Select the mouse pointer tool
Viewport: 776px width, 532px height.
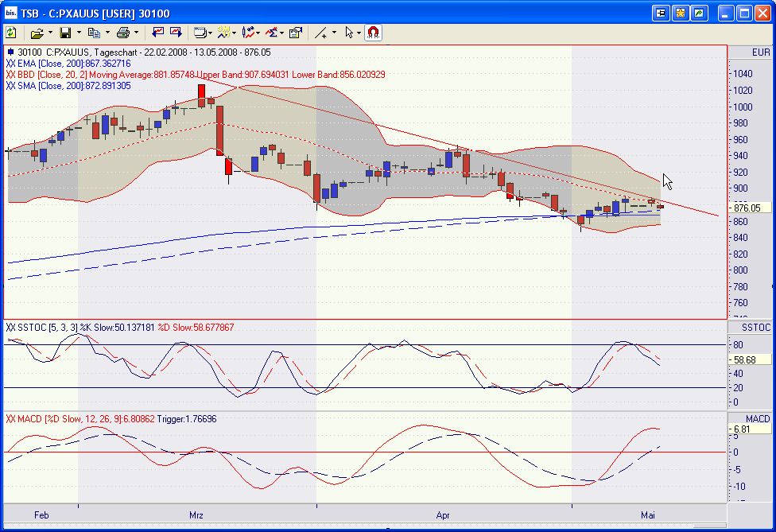click(349, 33)
